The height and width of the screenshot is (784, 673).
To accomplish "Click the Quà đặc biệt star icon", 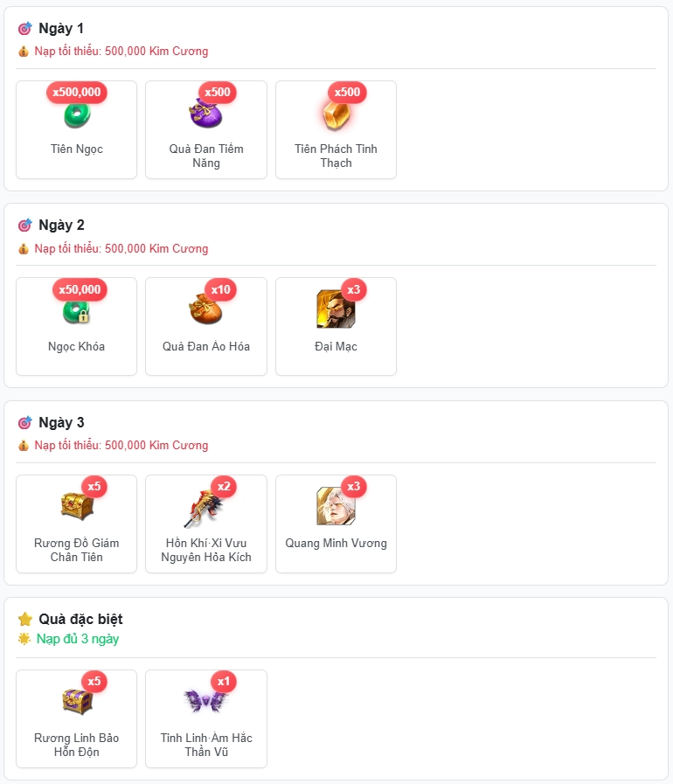I will point(25,620).
